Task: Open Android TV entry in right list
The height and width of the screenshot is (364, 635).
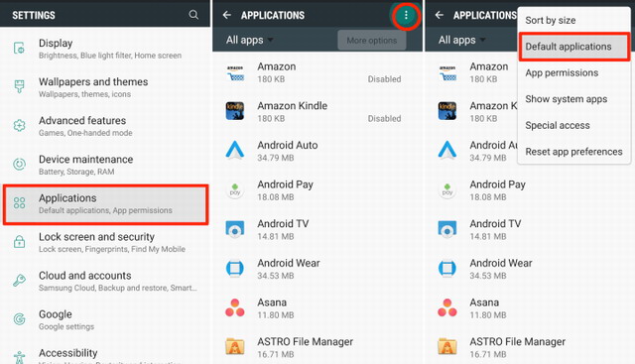Action: coord(530,229)
